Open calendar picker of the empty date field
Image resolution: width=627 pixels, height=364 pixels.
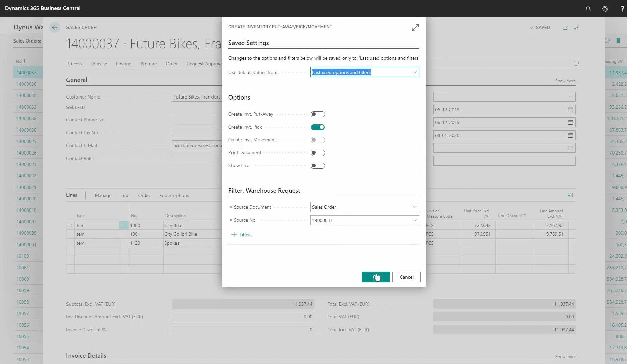[570, 148]
